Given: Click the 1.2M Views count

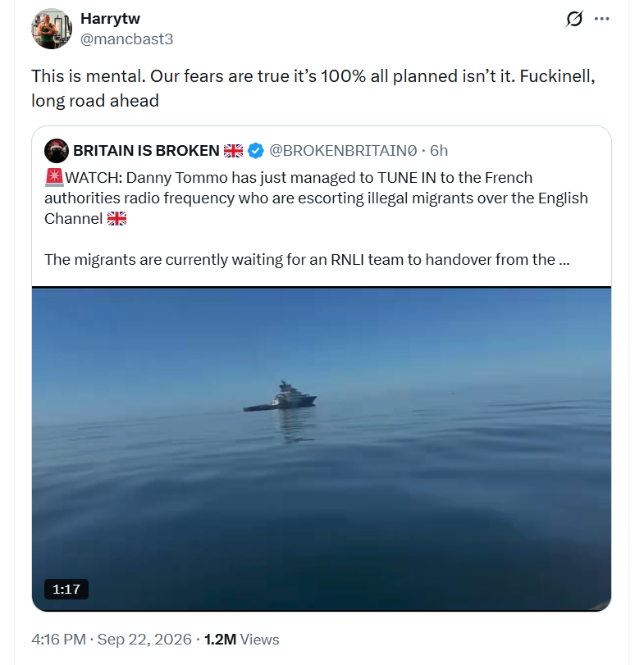Looking at the screenshot, I should 242,639.
